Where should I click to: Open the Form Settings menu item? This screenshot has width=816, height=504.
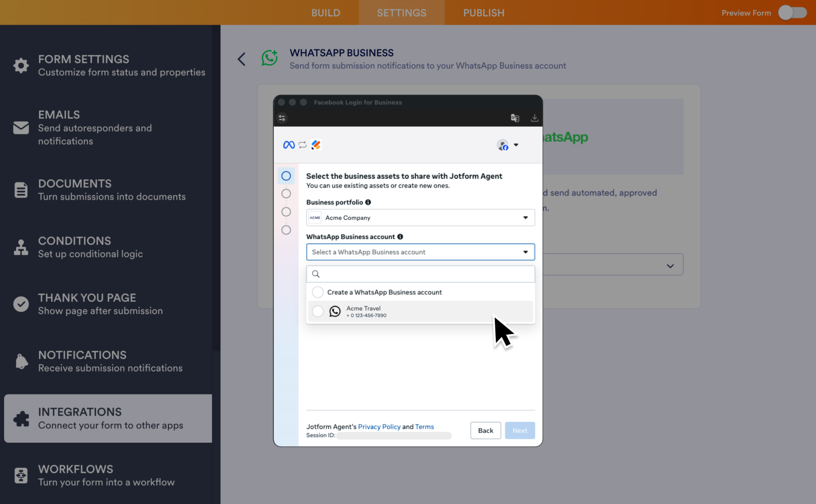click(x=108, y=65)
